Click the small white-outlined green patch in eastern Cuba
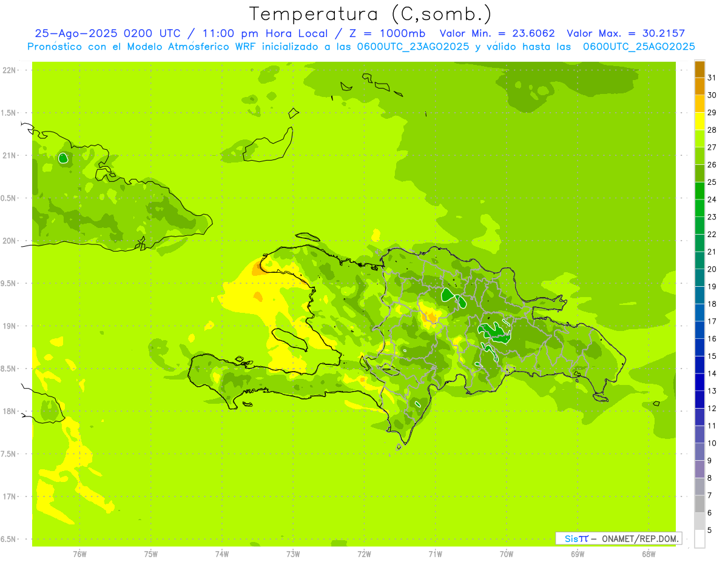728x562 pixels. tap(63, 158)
